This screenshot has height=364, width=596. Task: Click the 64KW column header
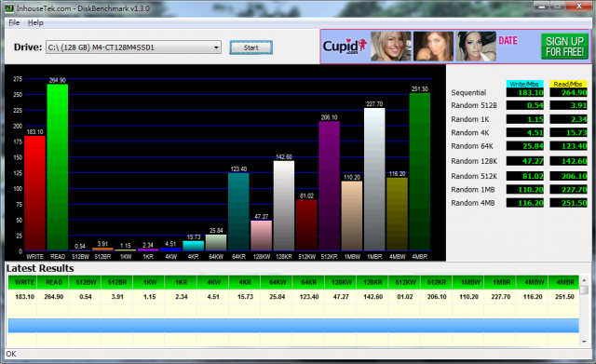click(278, 282)
